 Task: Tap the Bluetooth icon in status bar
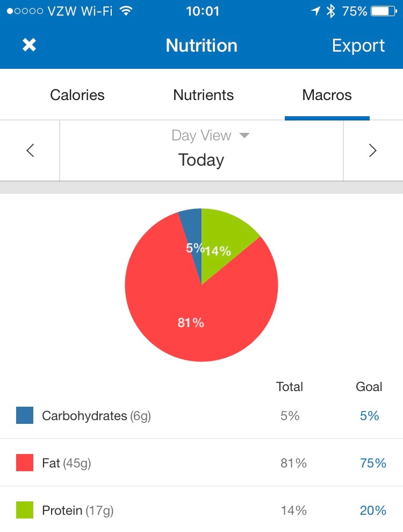click(331, 11)
